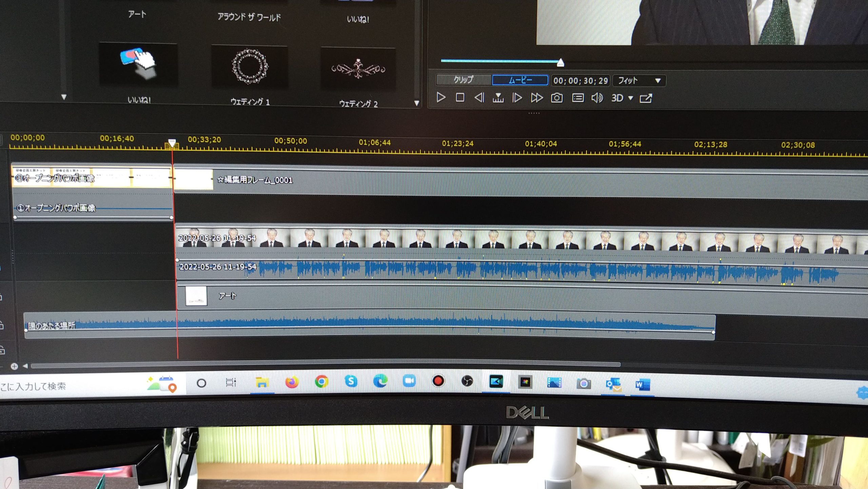Open the Camera app from taskbar
Viewport: 868px width, 489px height.
point(584,384)
